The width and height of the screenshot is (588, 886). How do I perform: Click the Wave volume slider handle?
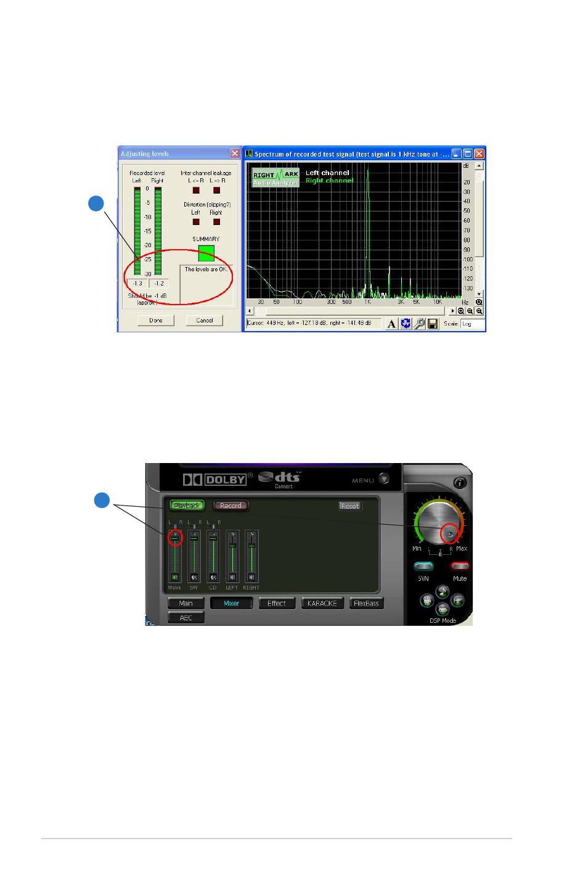(175, 538)
